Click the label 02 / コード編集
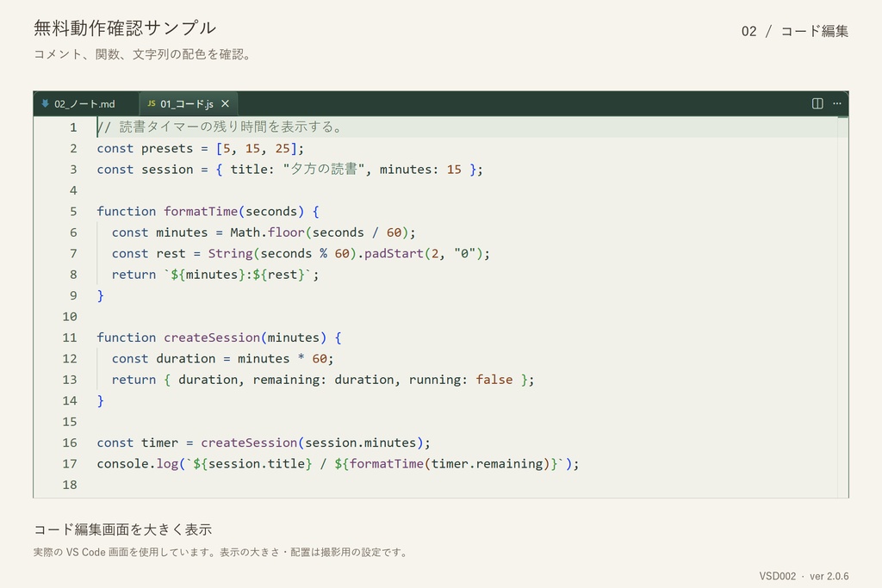The height and width of the screenshot is (588, 882). 794,31
